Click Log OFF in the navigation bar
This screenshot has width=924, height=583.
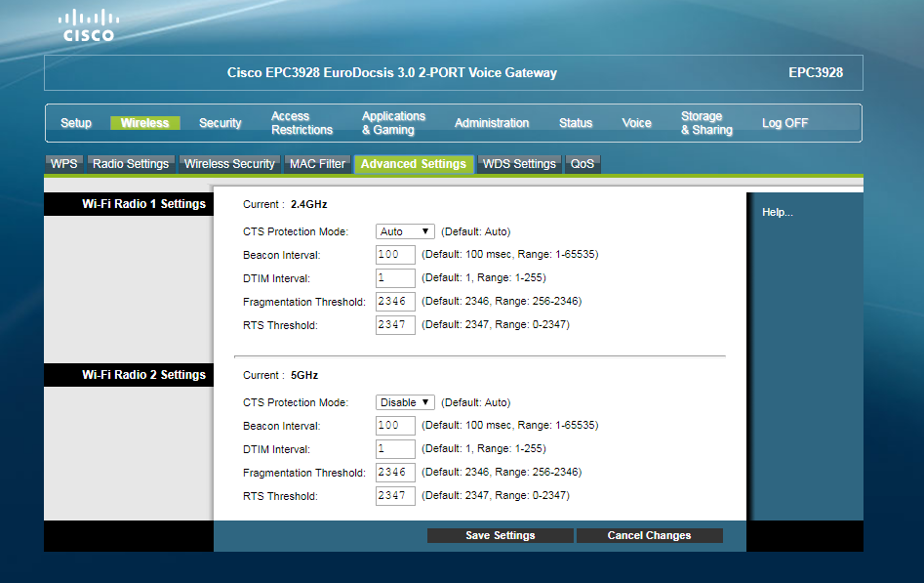coord(784,123)
